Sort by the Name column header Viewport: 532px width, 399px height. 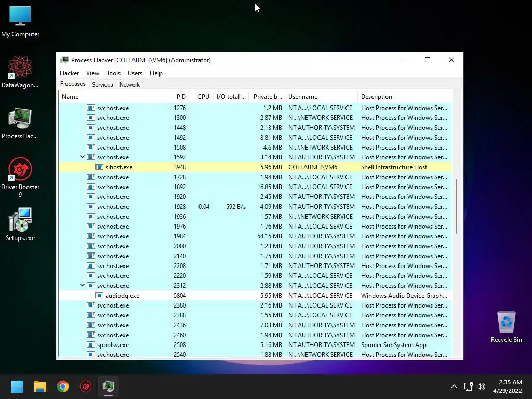click(111, 96)
